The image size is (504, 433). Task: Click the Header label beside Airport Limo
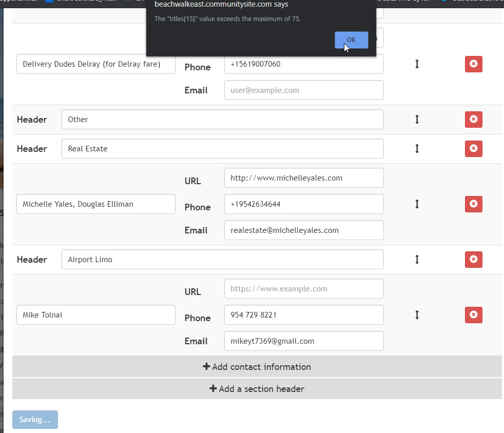click(32, 260)
